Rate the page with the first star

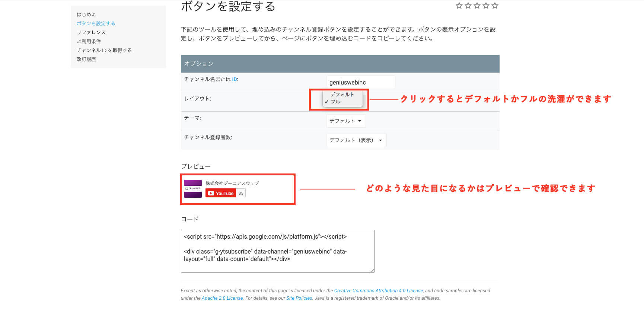pyautogui.click(x=459, y=6)
